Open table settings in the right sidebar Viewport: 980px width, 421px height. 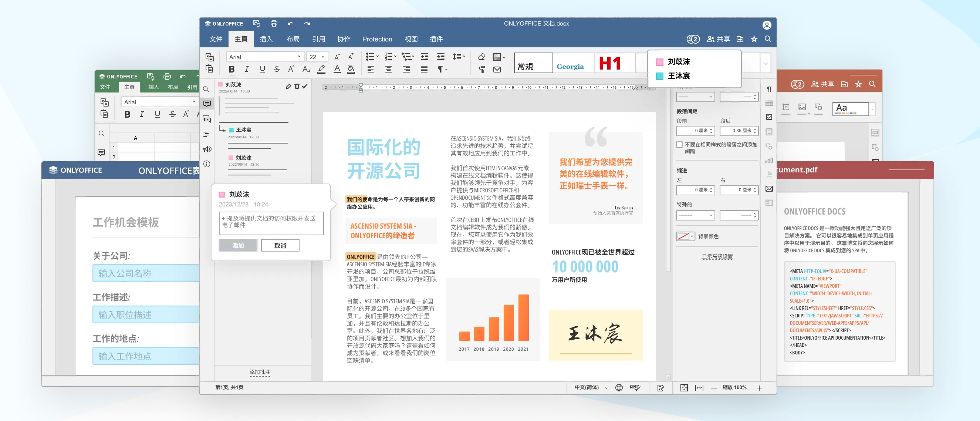tap(769, 103)
